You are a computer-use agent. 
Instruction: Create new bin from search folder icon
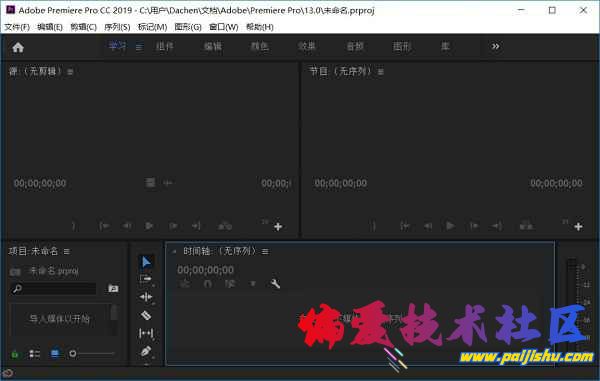[x=113, y=288]
